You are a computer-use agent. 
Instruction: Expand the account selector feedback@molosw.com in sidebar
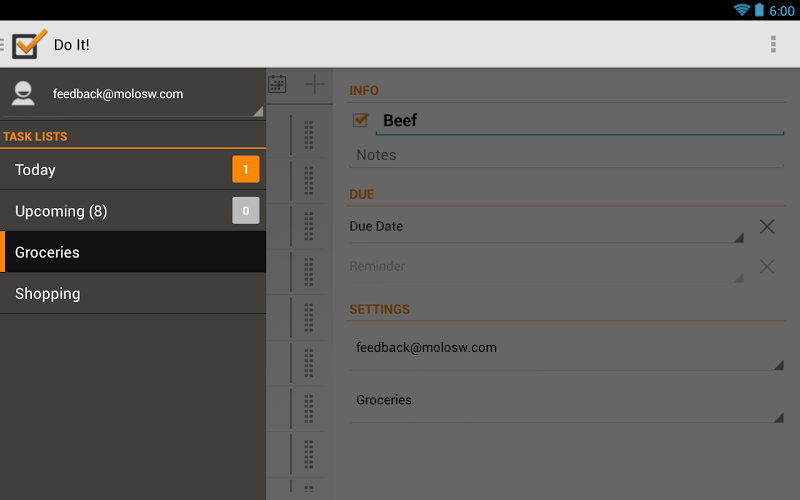(133, 94)
